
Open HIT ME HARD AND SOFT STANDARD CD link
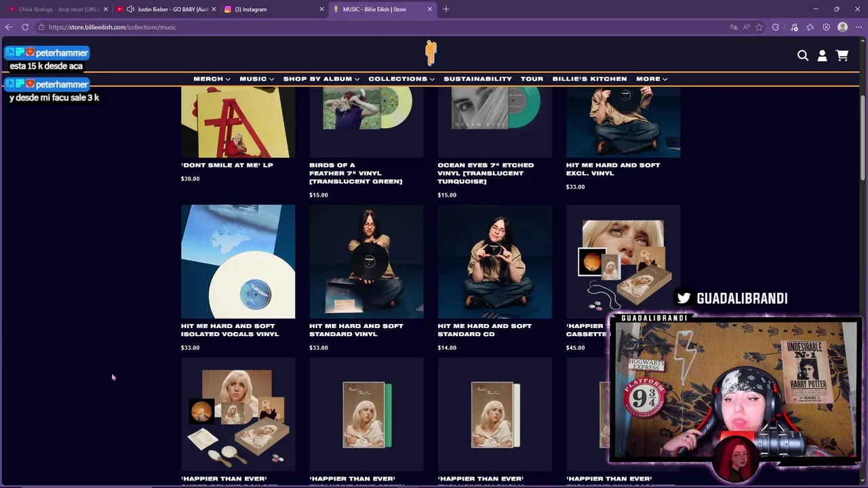(485, 330)
